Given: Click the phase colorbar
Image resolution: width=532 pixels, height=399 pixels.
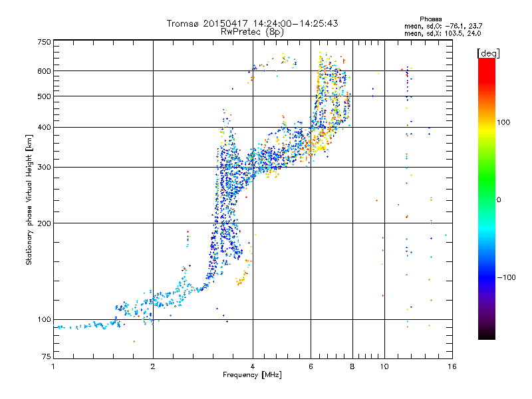Looking at the screenshot, I should pyautogui.click(x=487, y=198).
